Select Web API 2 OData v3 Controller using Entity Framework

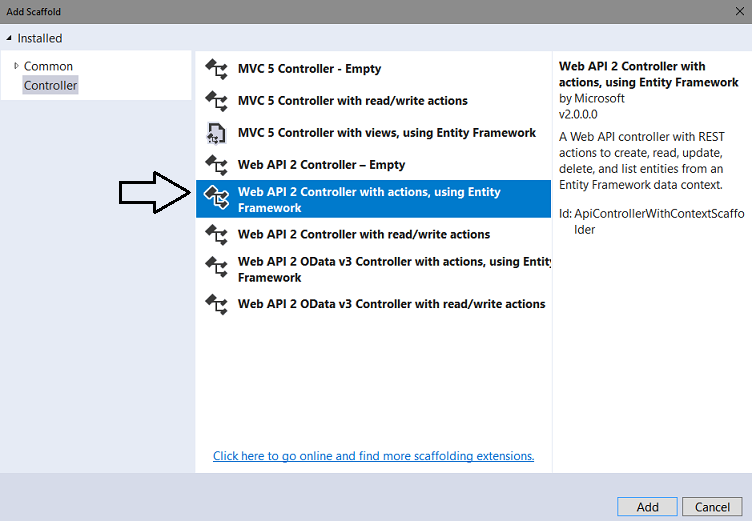tap(373, 269)
